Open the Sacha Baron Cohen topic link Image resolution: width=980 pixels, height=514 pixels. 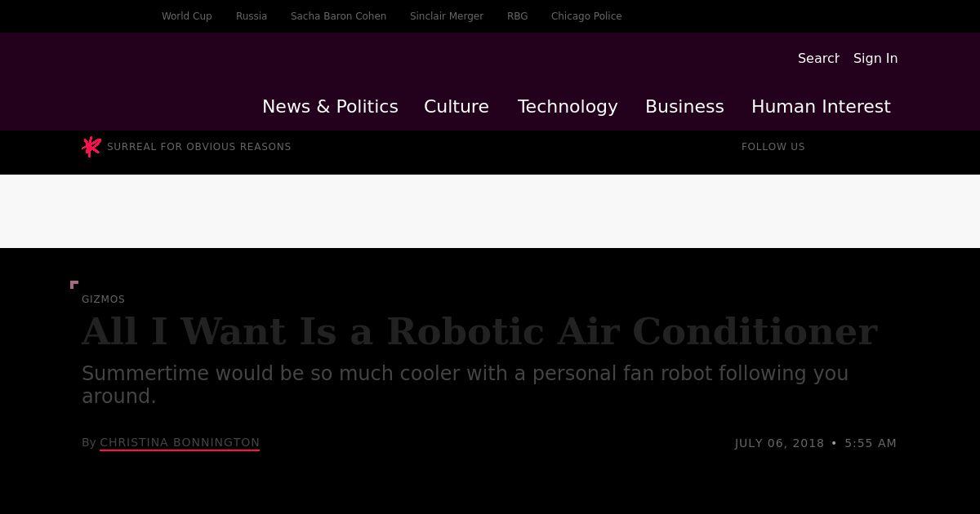click(x=338, y=16)
